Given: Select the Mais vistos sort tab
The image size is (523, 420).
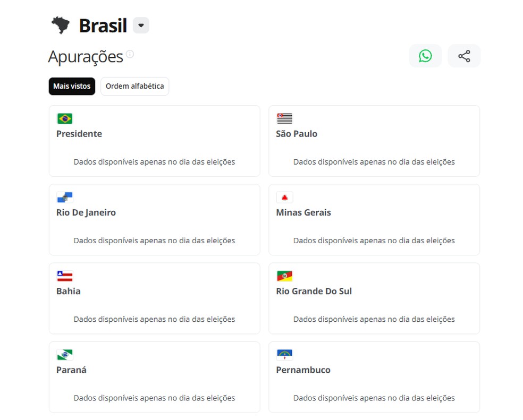Looking at the screenshot, I should [72, 87].
